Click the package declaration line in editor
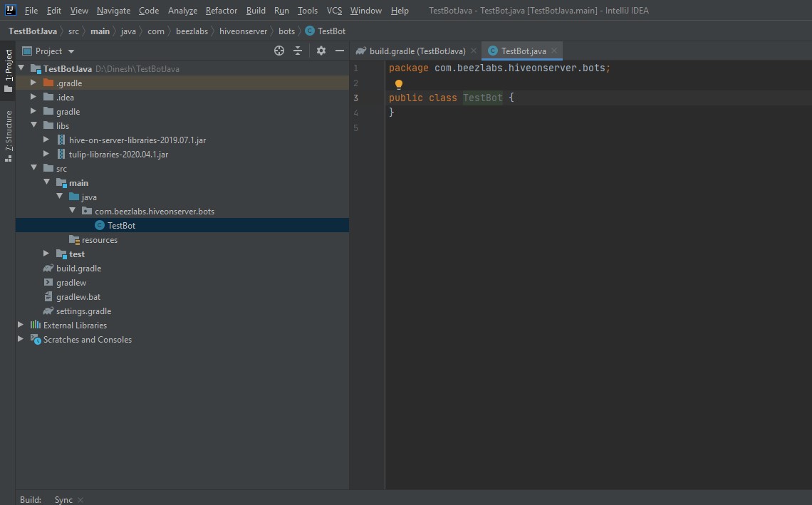Viewport: 812px width, 505px height. (499, 68)
